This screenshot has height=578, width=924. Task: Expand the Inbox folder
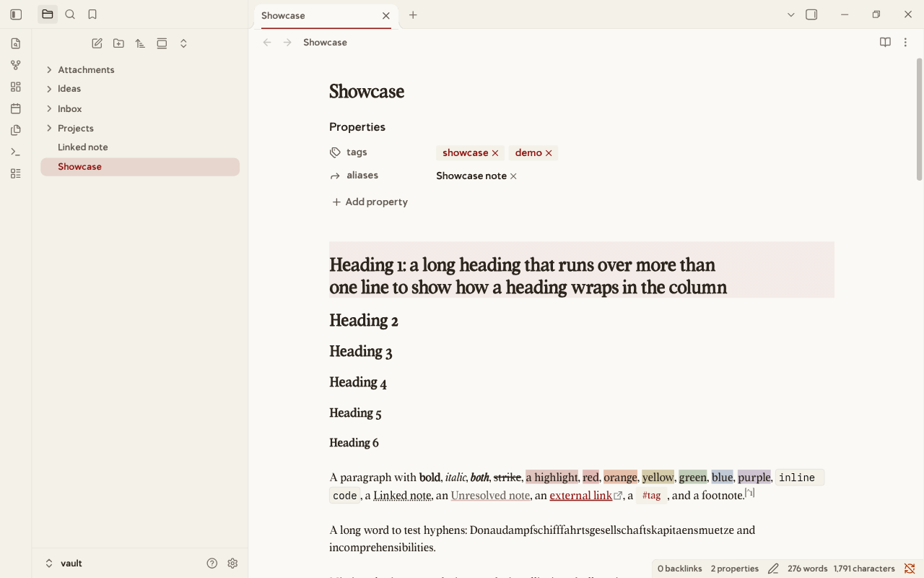tap(140, 108)
